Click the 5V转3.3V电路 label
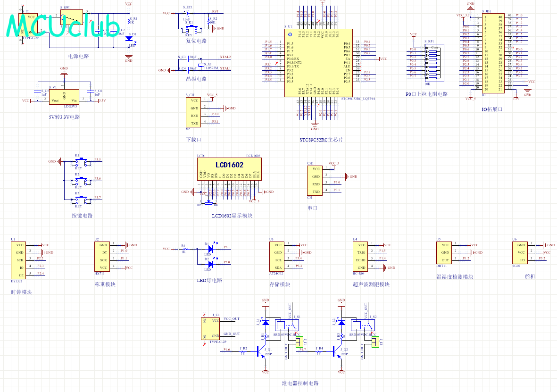The height and width of the screenshot is (392, 557). (x=64, y=117)
